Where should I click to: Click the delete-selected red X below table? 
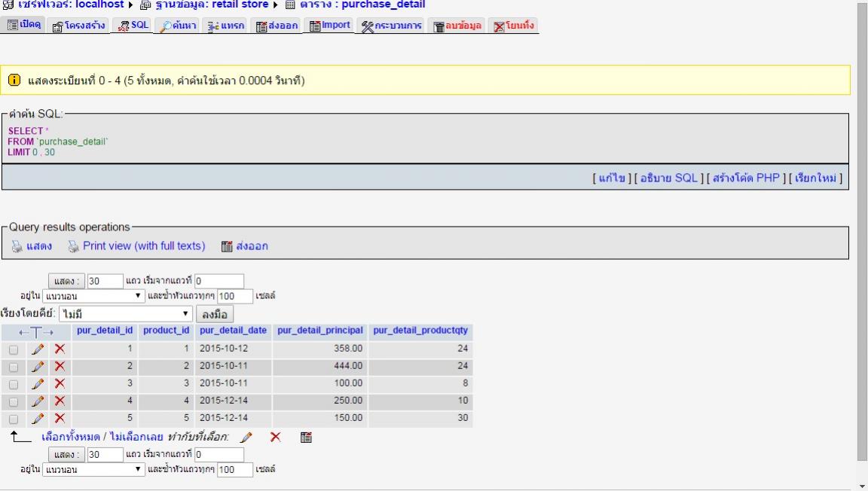click(275, 438)
